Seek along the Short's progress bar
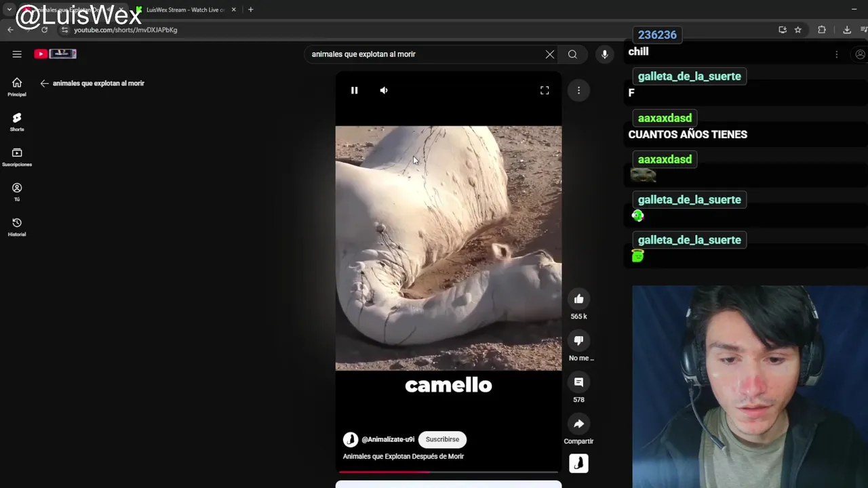The height and width of the screenshot is (488, 868). 448,472
